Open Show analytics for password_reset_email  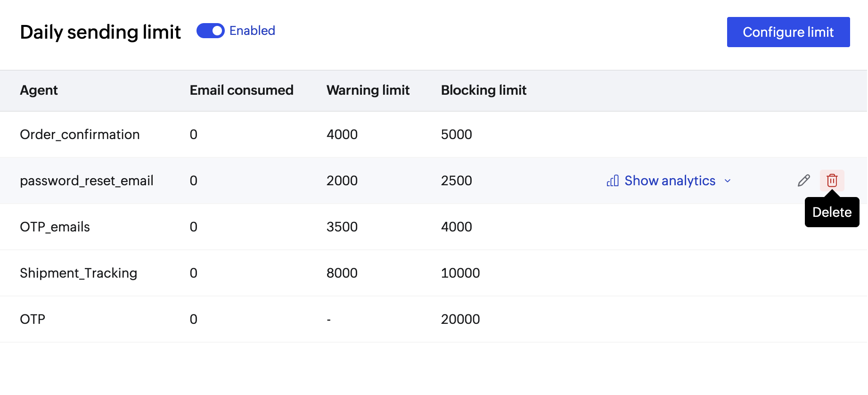(x=670, y=181)
